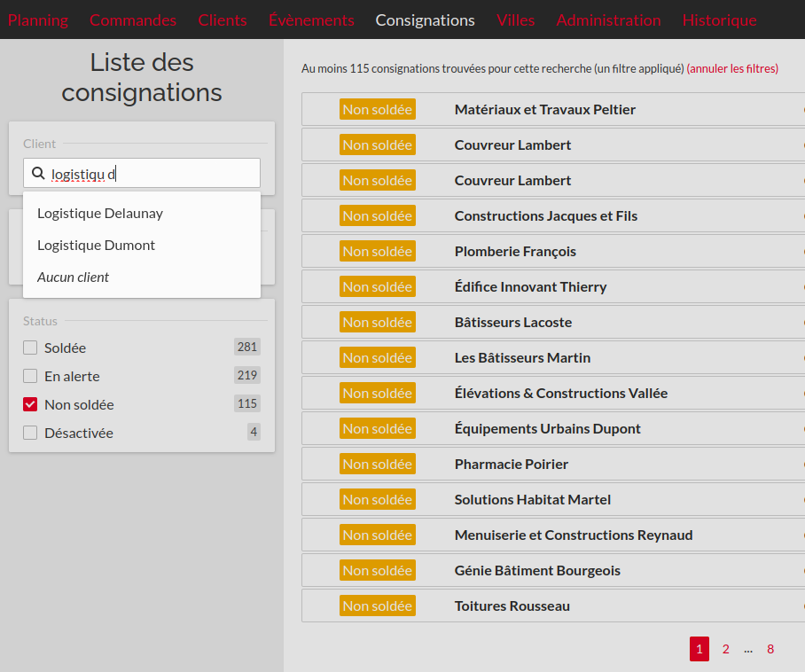Click the search magnifier icon in Client field
The height and width of the screenshot is (672, 805).
pyautogui.click(x=38, y=174)
